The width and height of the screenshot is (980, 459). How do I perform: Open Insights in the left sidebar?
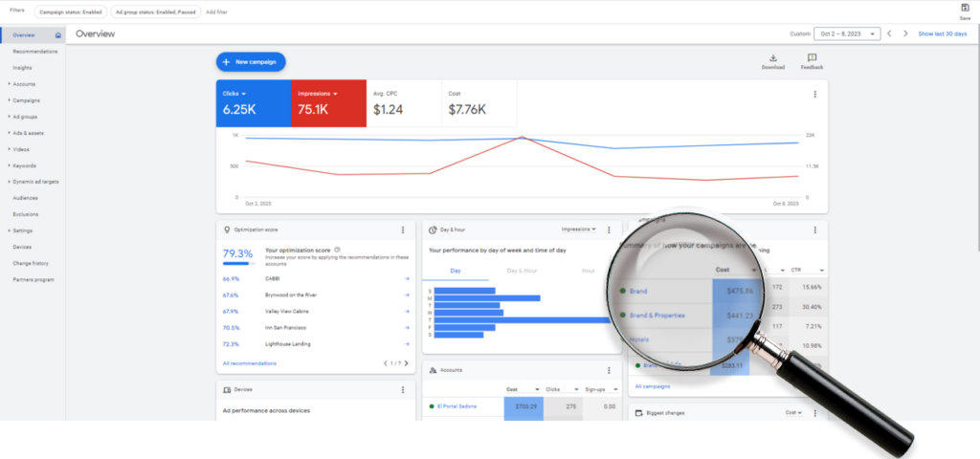pyautogui.click(x=22, y=68)
